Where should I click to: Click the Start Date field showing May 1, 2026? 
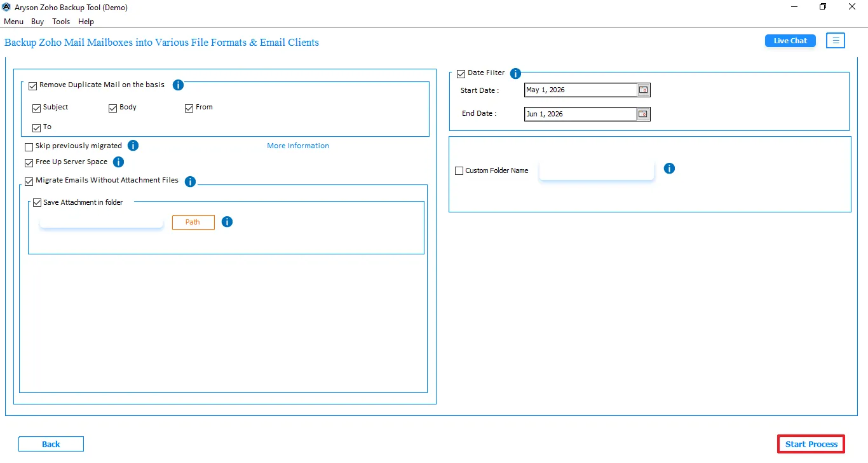[581, 90]
